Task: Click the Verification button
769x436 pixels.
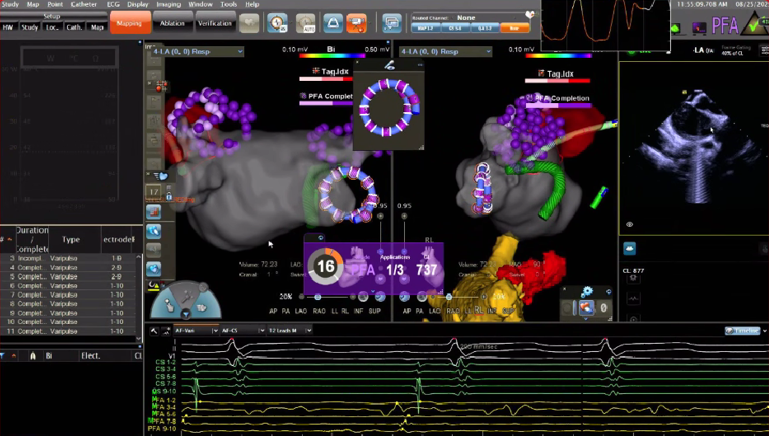Action: [x=214, y=23]
